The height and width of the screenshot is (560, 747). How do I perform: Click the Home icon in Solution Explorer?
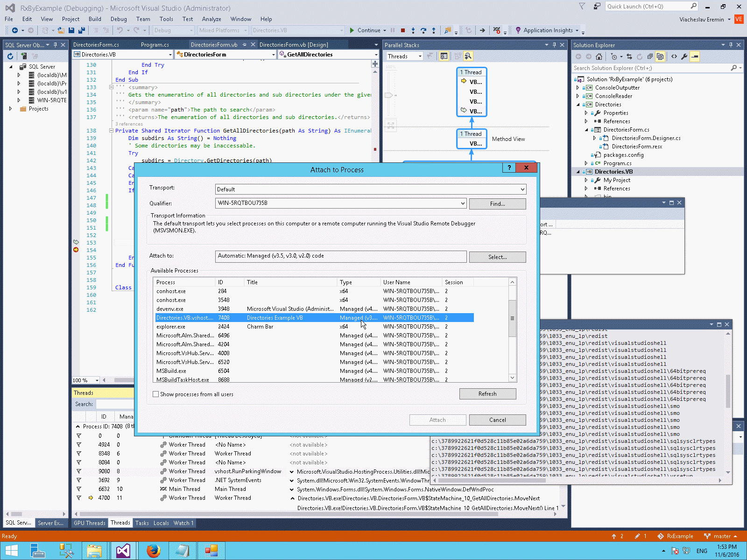(599, 56)
